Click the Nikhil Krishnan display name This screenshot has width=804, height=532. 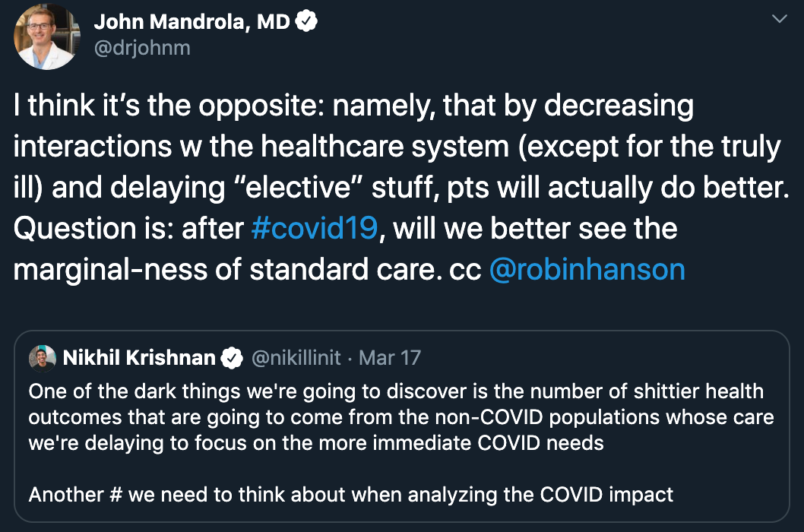139,358
